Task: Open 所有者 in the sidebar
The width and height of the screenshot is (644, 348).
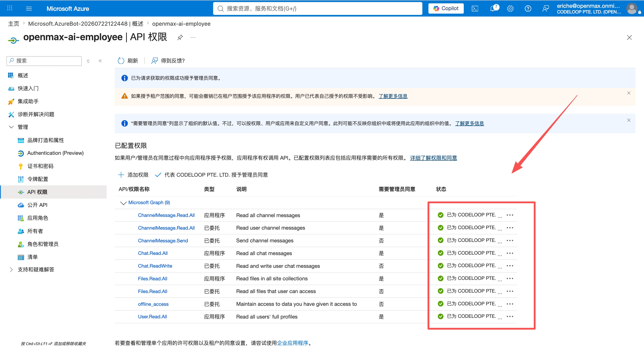Action: [35, 231]
